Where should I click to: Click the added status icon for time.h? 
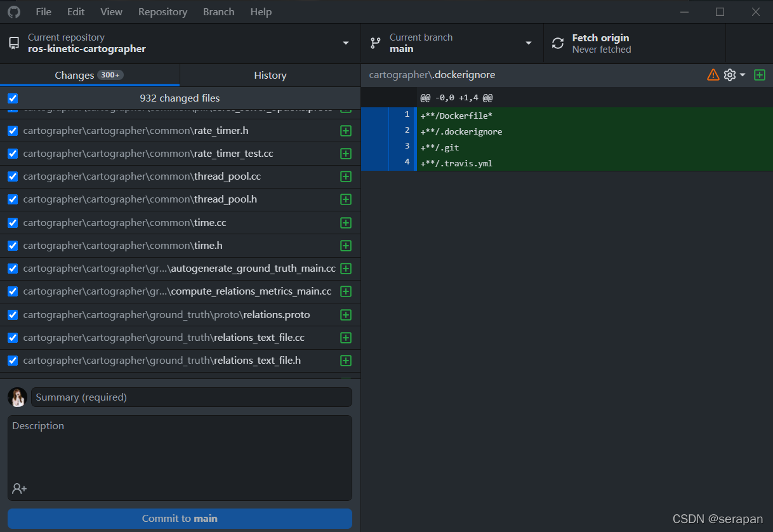(x=346, y=246)
